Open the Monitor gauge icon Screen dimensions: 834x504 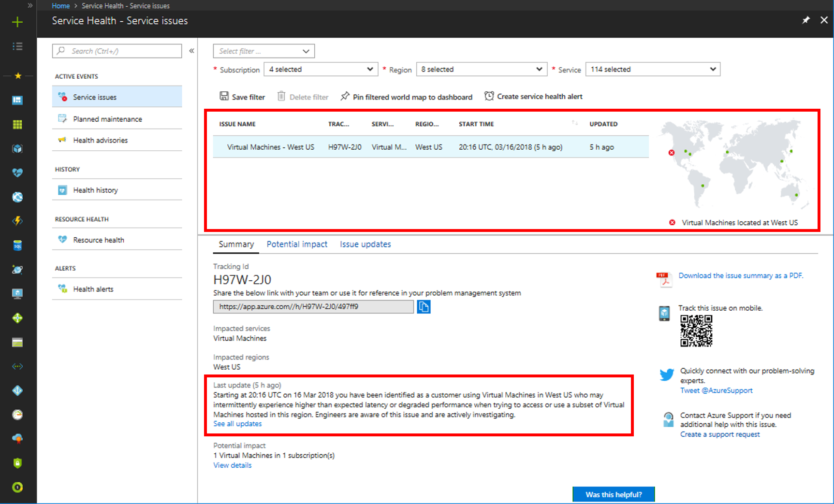[17, 415]
